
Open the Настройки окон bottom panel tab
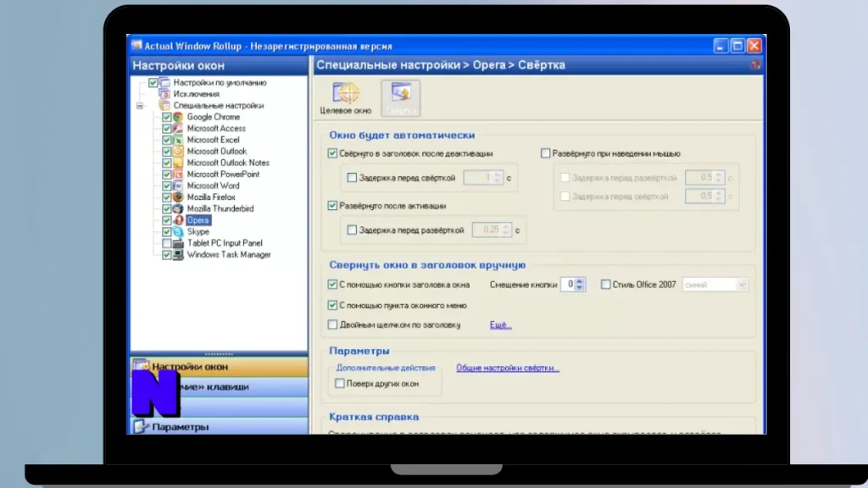coord(220,366)
